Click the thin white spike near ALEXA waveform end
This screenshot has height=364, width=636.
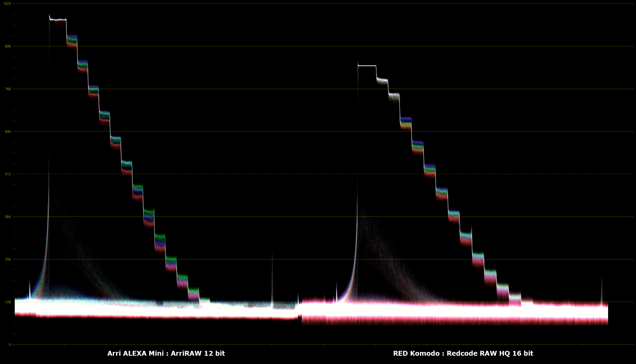point(272,279)
